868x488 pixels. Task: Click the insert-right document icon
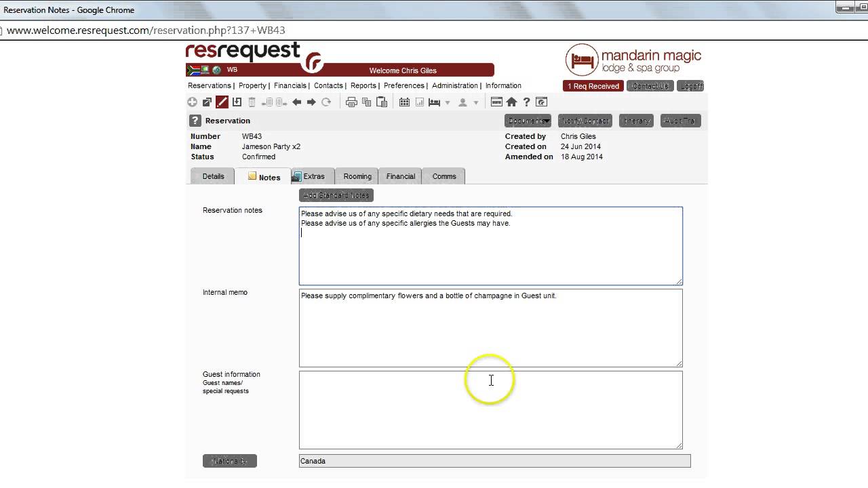point(281,102)
